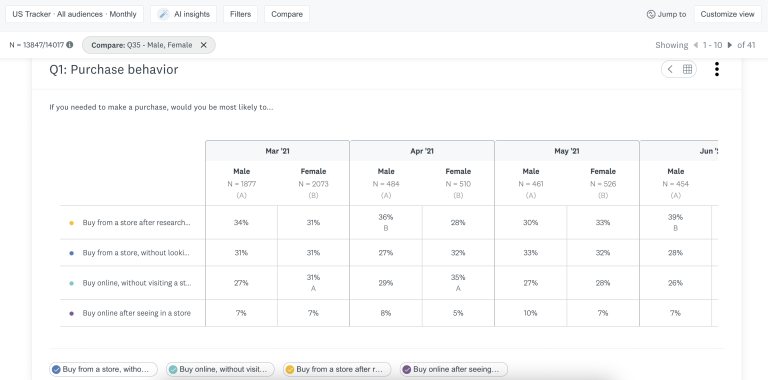Remove the Compare Q35 Male, Female chip
768x380 pixels.
click(204, 45)
